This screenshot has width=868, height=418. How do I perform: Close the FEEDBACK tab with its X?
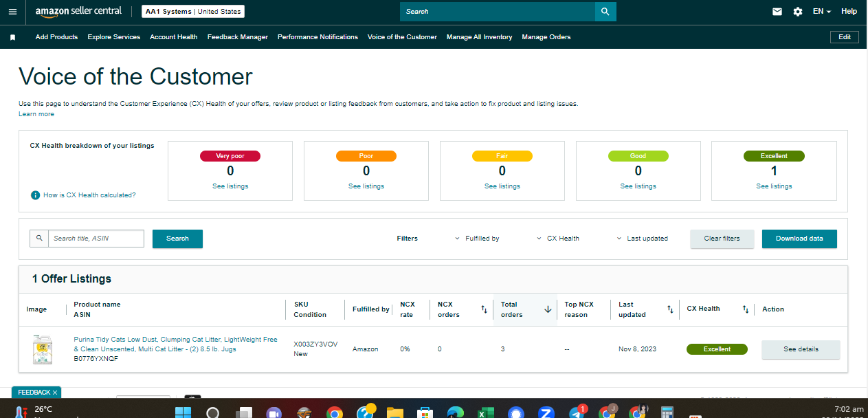pos(55,393)
